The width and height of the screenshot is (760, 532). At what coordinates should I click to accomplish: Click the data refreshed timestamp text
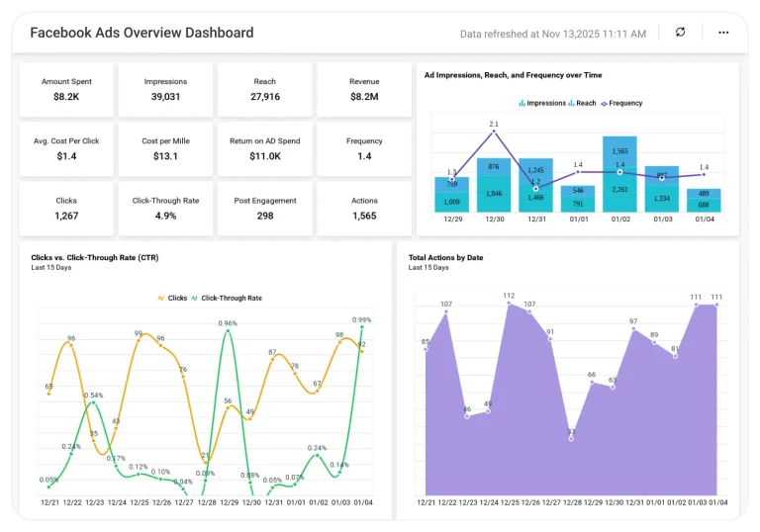pos(552,34)
